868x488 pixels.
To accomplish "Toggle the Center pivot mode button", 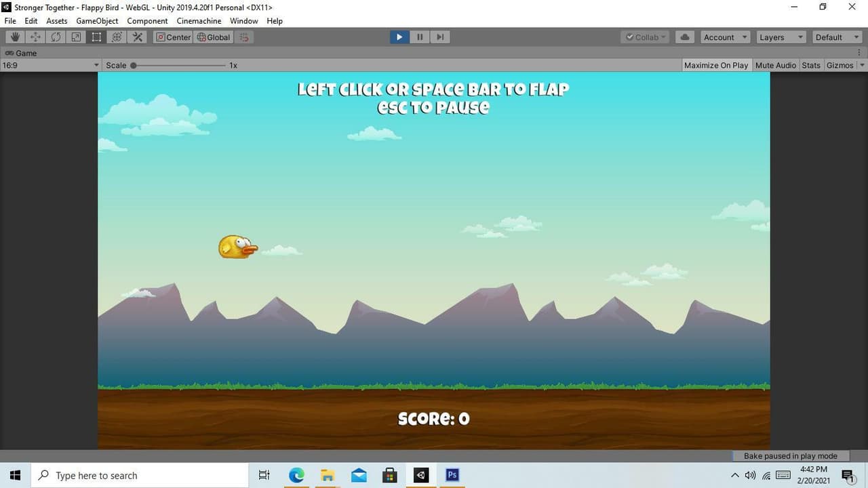I will point(174,37).
